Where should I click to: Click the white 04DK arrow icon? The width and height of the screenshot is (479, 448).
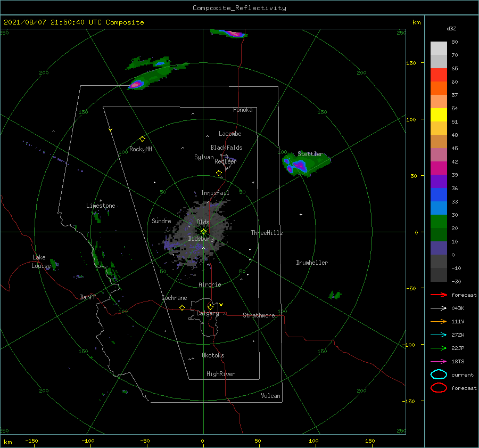coord(439,308)
